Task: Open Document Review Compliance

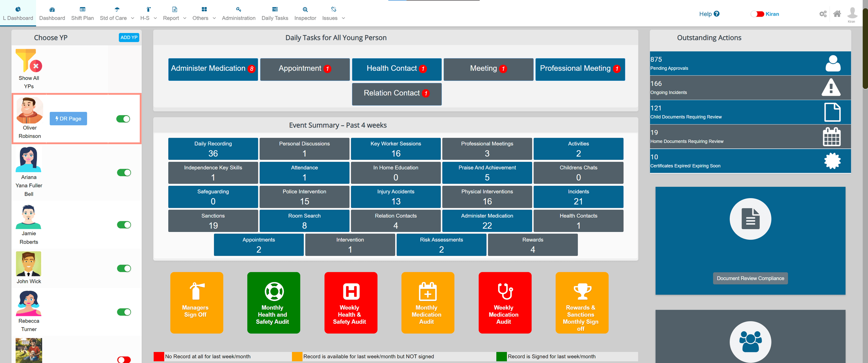Action: click(750, 278)
